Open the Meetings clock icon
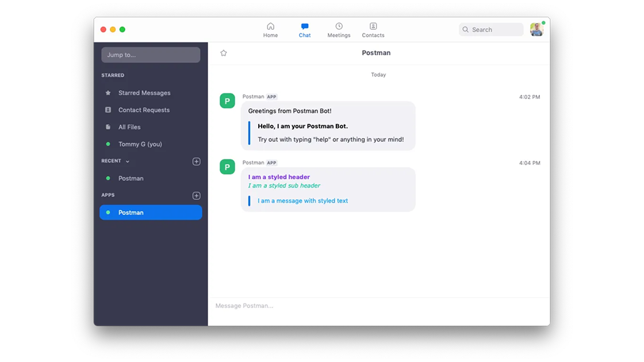644x362 pixels. 339,26
